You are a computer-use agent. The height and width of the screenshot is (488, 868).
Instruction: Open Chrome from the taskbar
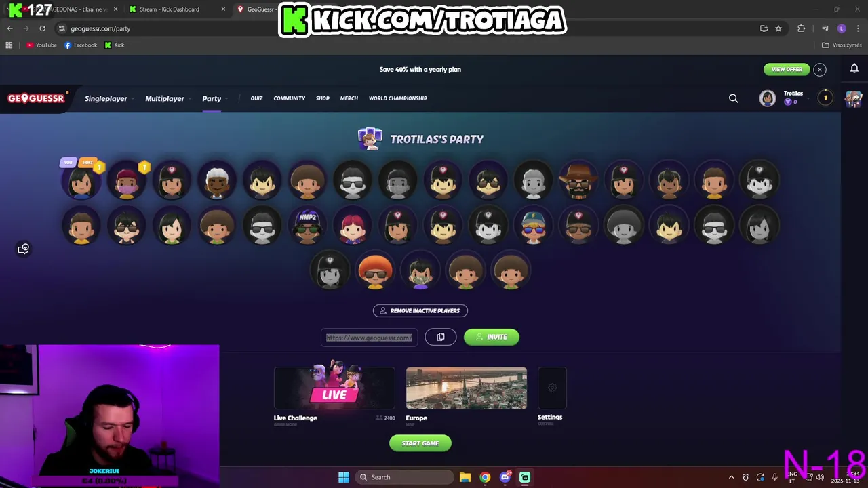[485, 477]
